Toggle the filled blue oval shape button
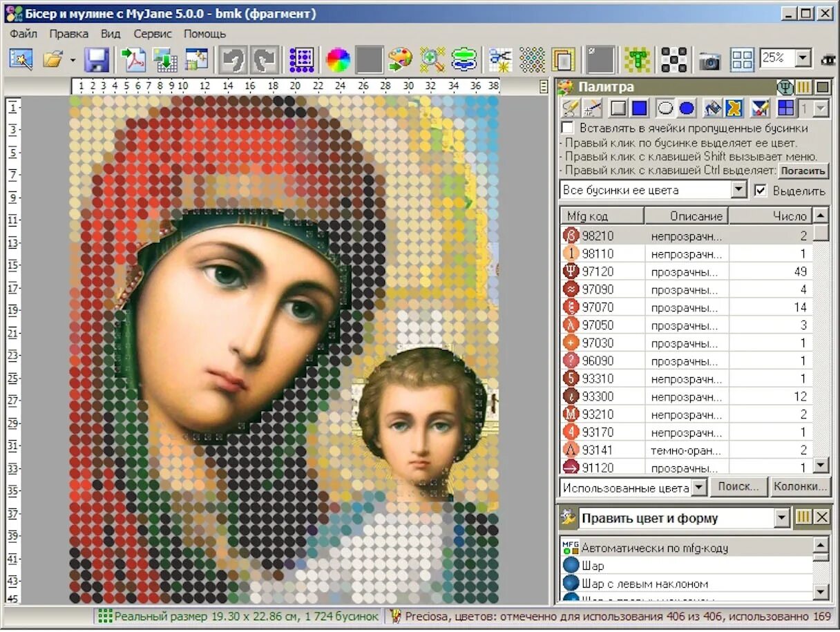 687,108
